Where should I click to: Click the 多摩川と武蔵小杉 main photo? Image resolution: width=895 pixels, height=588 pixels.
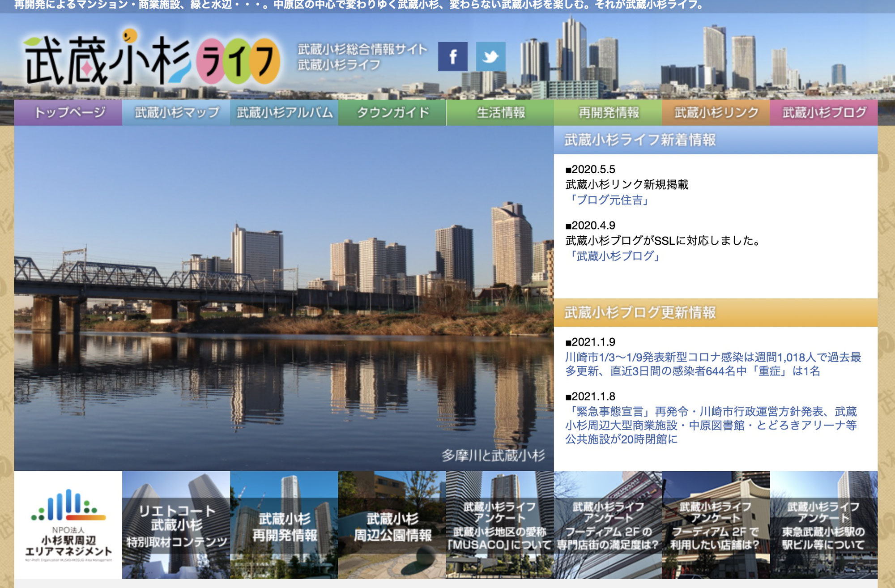click(284, 298)
